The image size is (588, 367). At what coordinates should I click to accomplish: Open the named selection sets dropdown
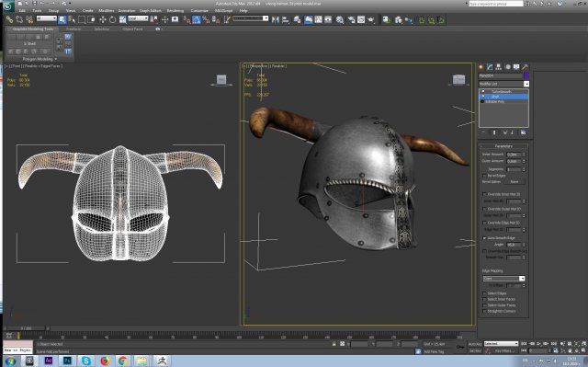[251, 18]
